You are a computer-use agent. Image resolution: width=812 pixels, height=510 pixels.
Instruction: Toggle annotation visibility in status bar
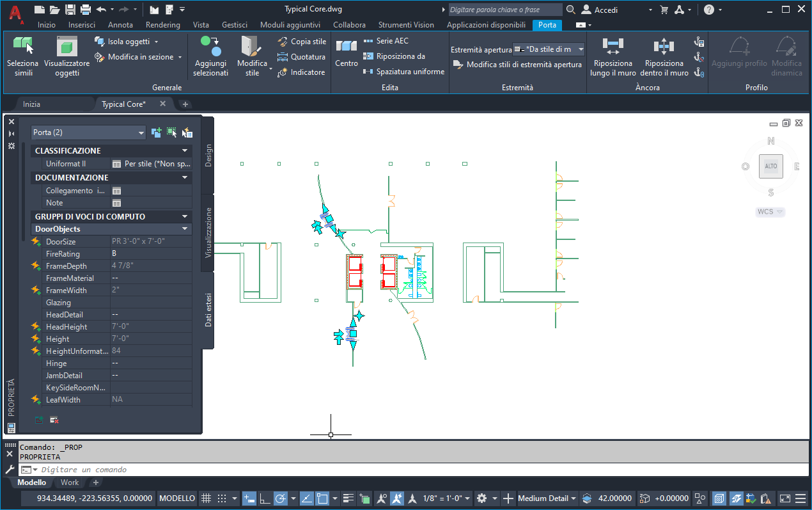pyautogui.click(x=382, y=498)
